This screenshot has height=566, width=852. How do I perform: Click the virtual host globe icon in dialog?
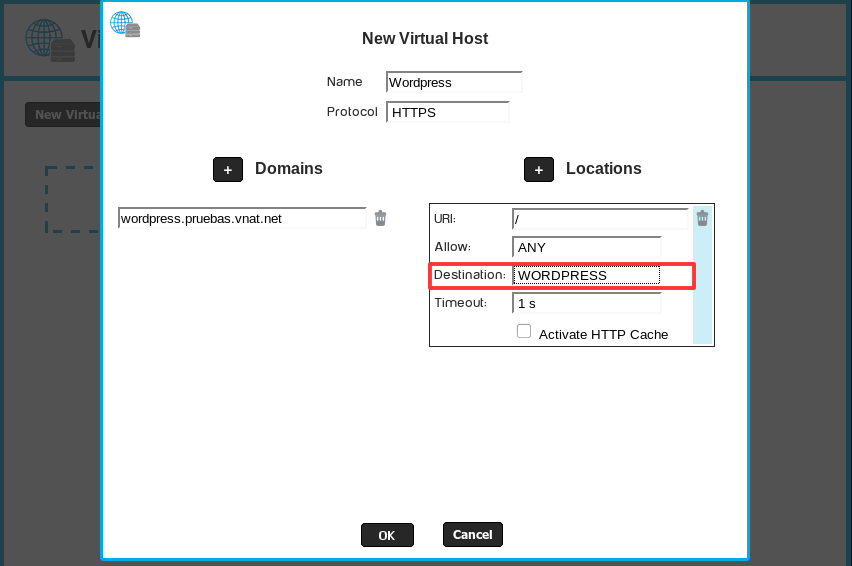click(x=125, y=25)
